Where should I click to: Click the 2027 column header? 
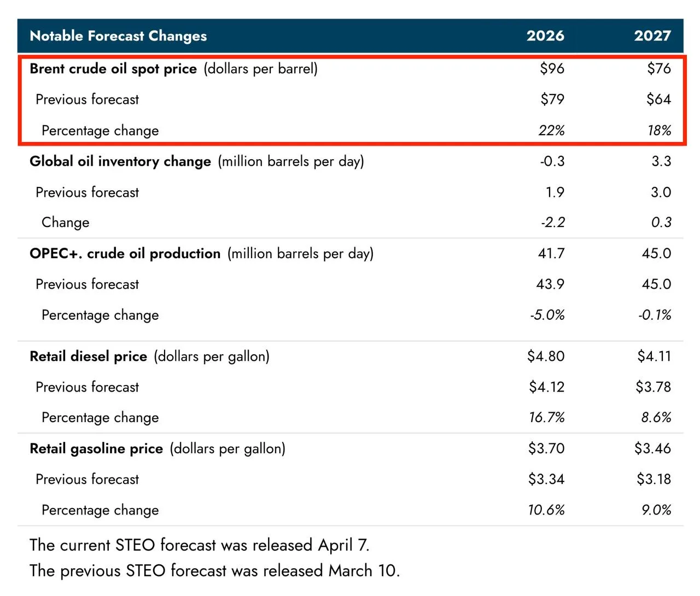pos(652,36)
